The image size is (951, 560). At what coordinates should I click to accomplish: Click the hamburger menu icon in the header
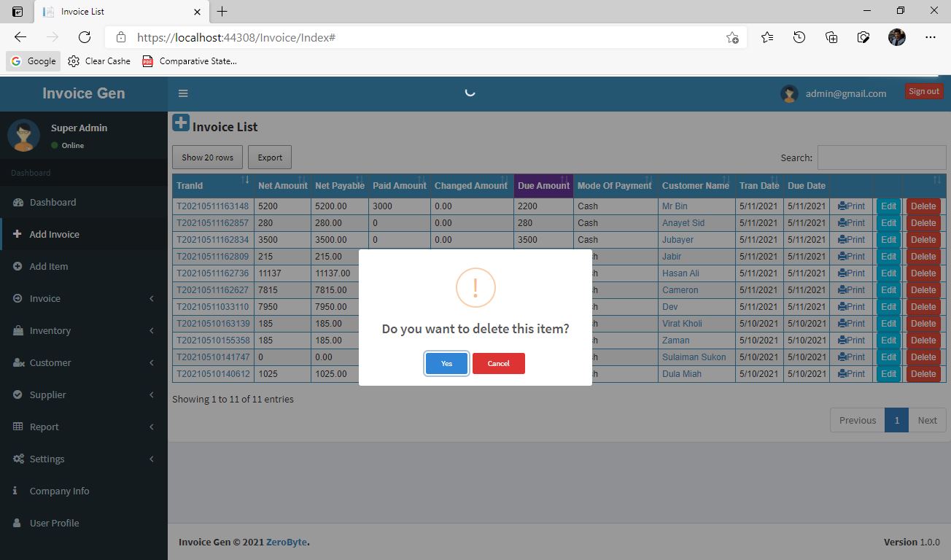click(183, 93)
